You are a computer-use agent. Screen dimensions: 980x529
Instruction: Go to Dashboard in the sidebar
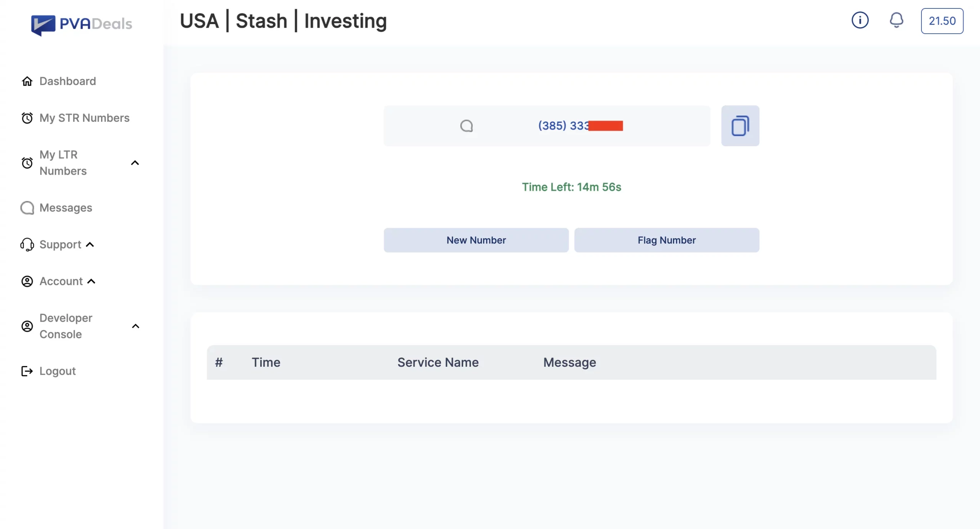coord(68,81)
